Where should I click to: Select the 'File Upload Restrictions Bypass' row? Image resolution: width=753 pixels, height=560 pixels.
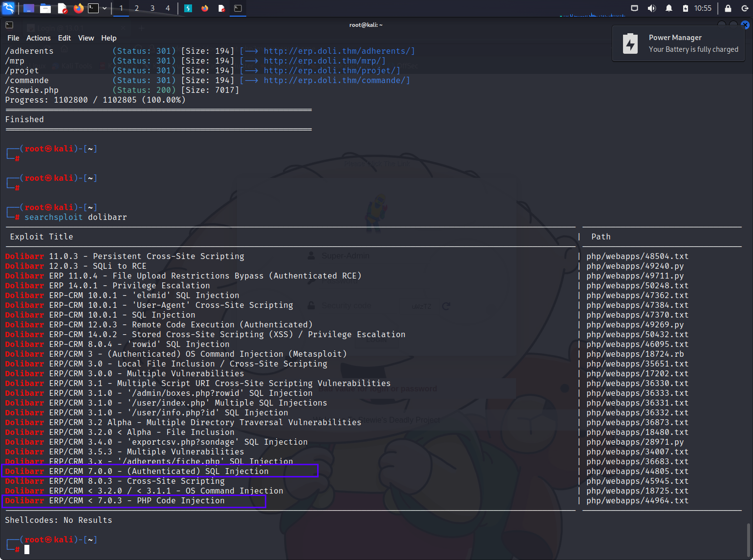183,276
